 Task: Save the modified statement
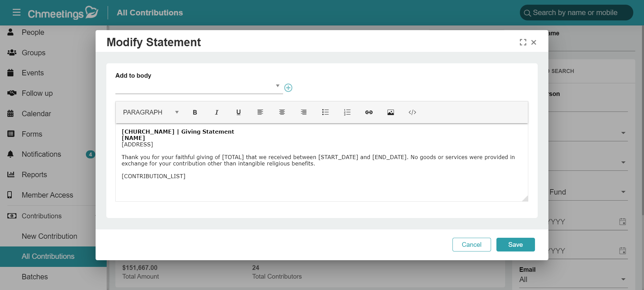(x=516, y=244)
